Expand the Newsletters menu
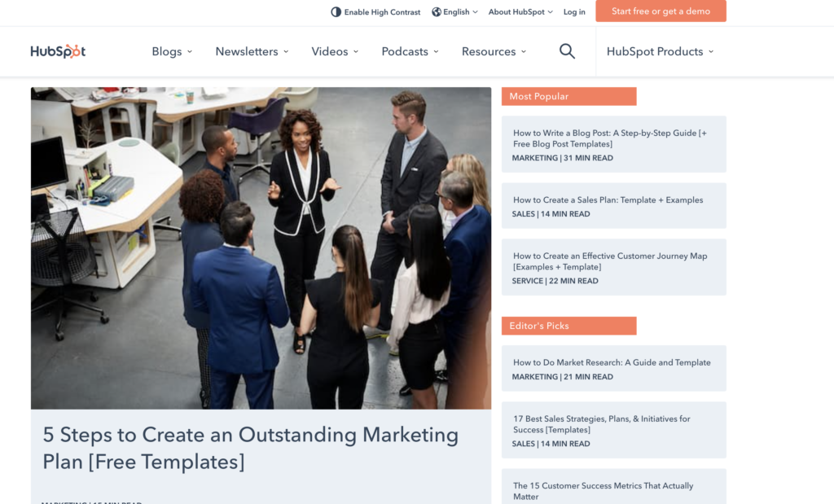This screenshot has width=834, height=504. 252,51
